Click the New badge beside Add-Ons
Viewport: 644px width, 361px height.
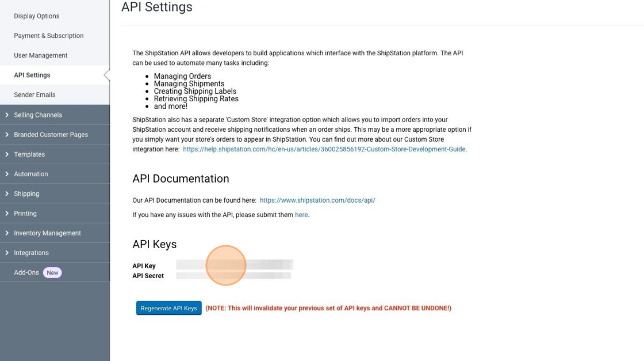(x=52, y=273)
